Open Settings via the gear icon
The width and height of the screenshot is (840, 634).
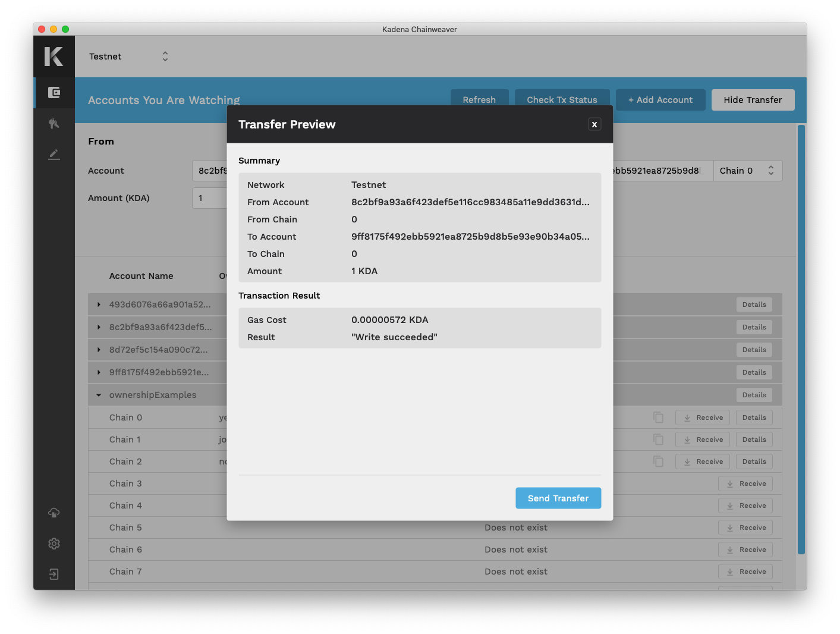pyautogui.click(x=54, y=544)
